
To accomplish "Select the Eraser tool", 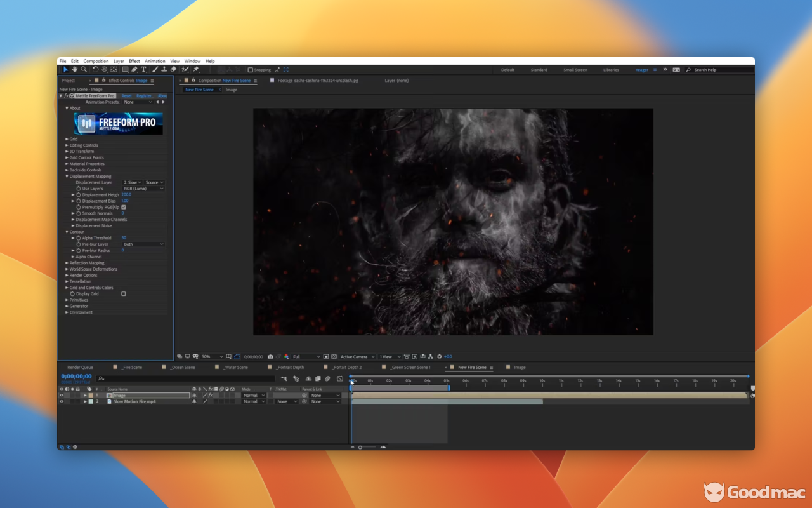I will [174, 70].
